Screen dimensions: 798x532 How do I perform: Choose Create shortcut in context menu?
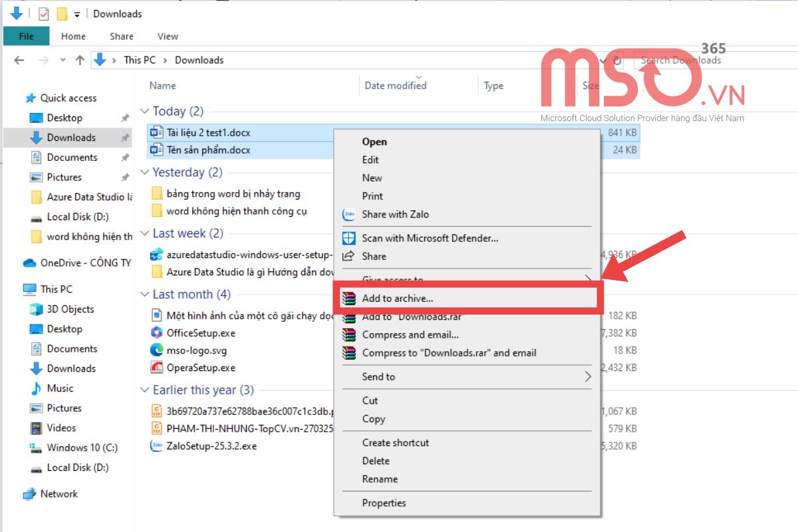tap(396, 443)
